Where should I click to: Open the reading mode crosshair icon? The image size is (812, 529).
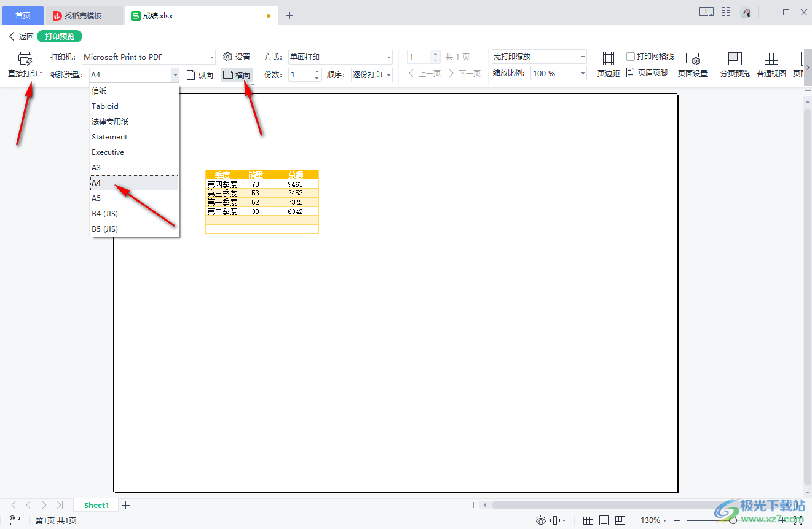pos(555,520)
